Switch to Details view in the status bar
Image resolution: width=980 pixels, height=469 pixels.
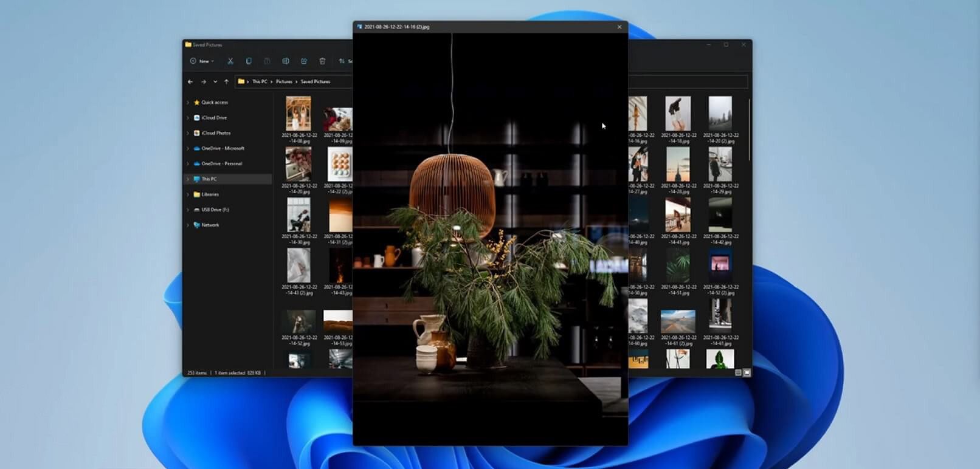(x=738, y=372)
